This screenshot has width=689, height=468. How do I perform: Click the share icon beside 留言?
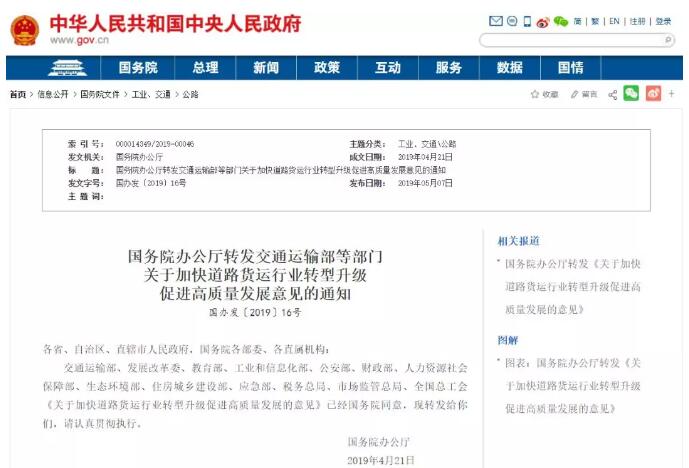[612, 94]
